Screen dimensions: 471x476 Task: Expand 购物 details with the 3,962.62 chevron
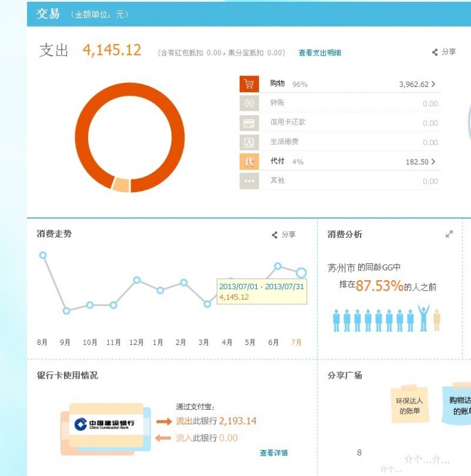(434, 85)
